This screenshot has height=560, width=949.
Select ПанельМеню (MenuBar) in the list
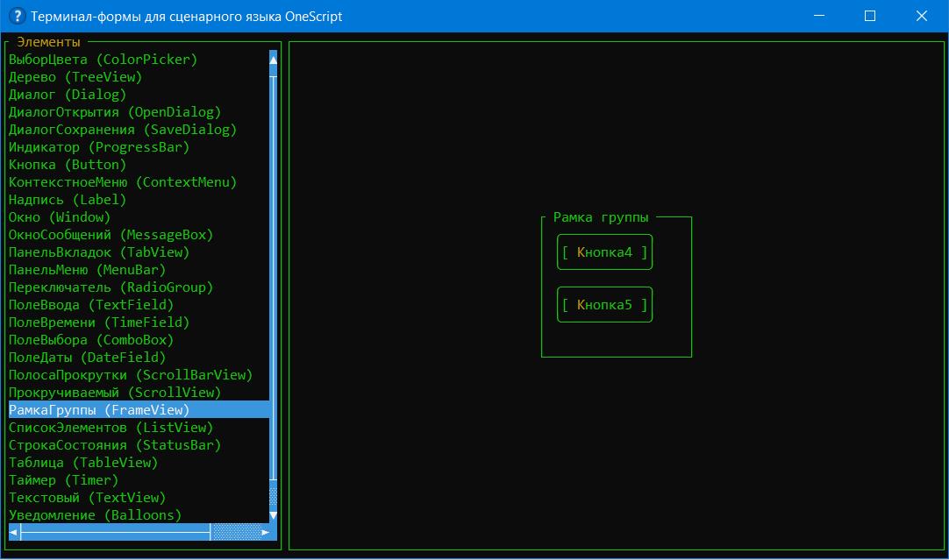click(87, 270)
